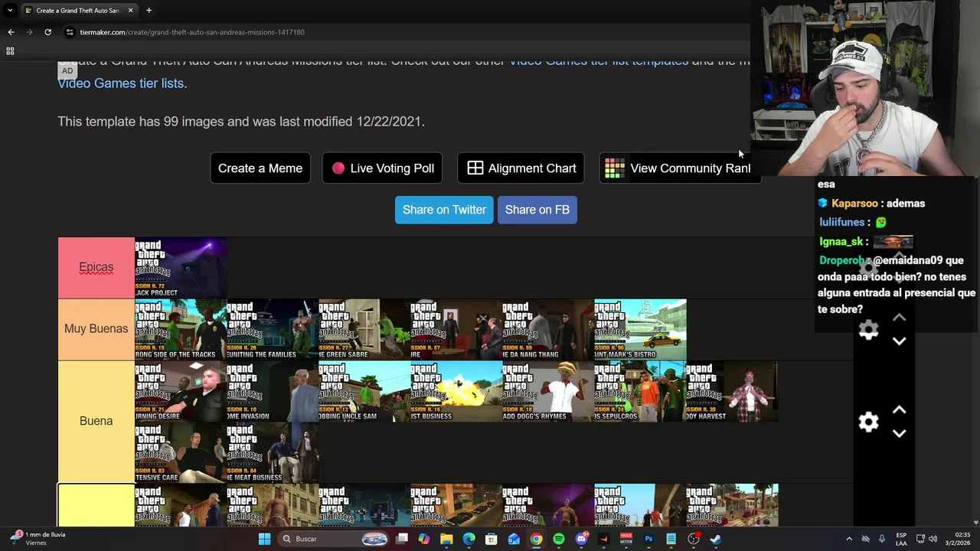Select The Da Nang Thang thumbnail
Screen dimensions: 980x551
click(x=548, y=329)
